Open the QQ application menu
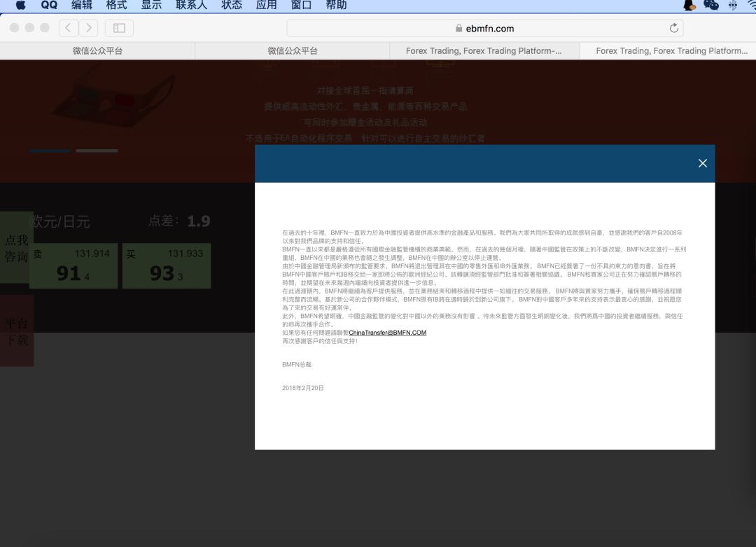The width and height of the screenshot is (756, 547). (49, 6)
